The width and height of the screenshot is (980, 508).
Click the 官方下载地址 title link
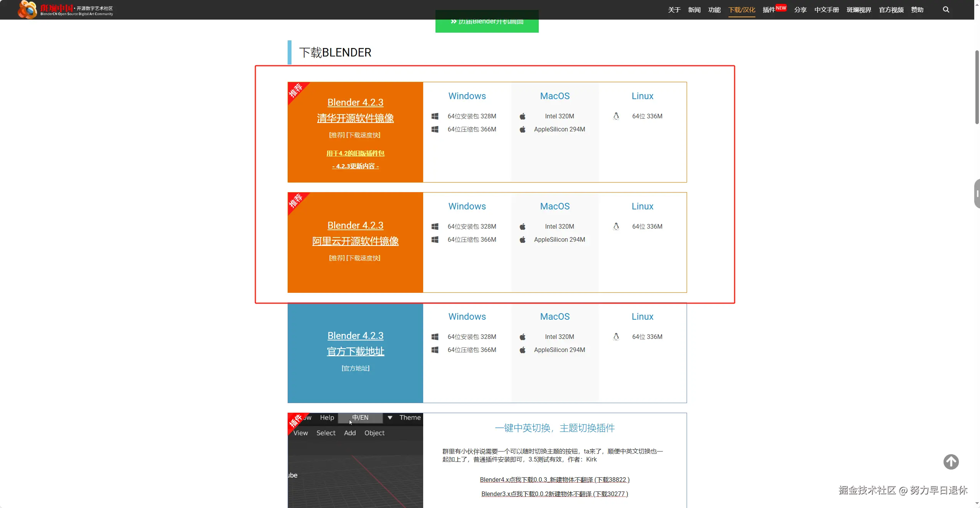pyautogui.click(x=355, y=351)
